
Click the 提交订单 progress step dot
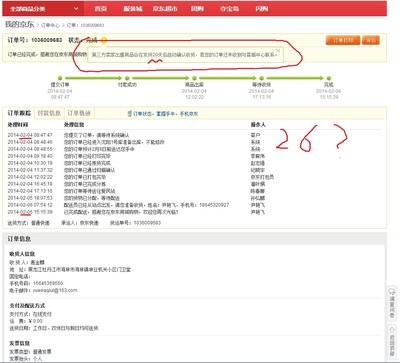point(60,78)
